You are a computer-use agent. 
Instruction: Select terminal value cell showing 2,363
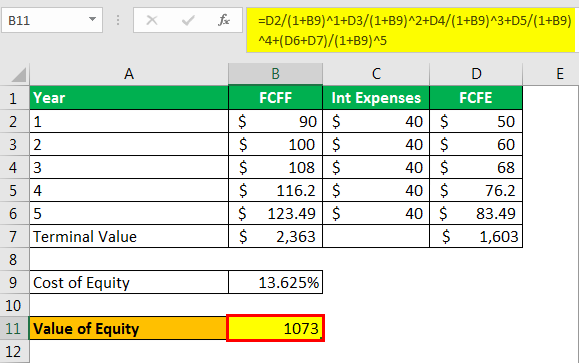point(275,236)
